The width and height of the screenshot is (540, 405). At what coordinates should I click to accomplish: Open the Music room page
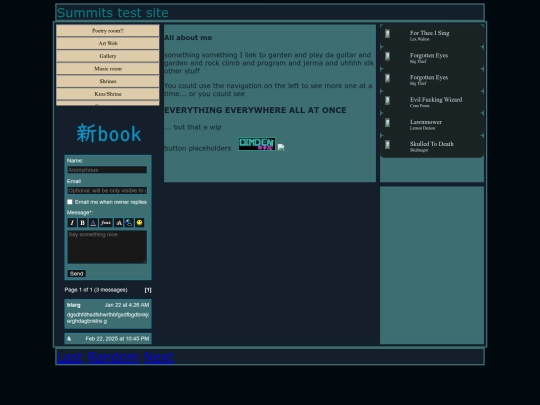coord(108,69)
